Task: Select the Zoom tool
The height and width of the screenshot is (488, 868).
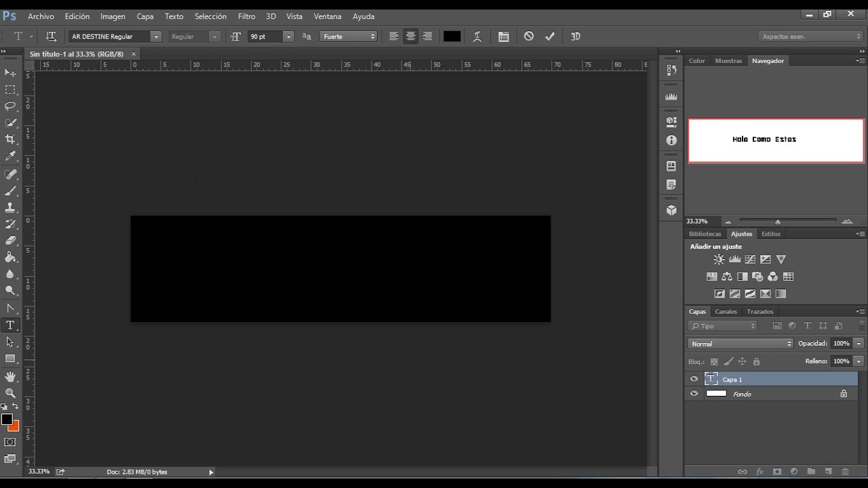Action: tap(10, 393)
